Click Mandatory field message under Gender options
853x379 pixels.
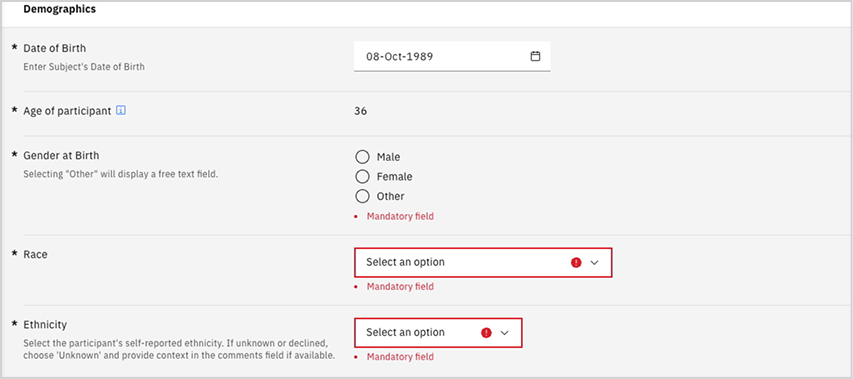point(400,216)
